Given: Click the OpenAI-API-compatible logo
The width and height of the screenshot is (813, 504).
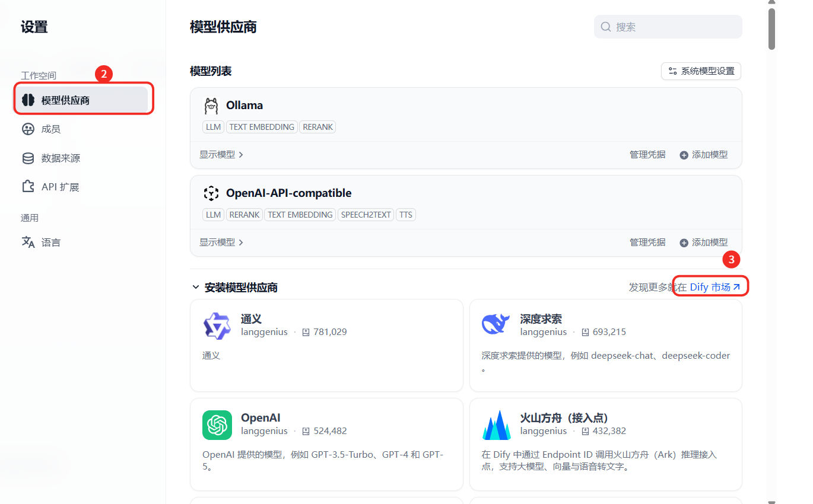Looking at the screenshot, I should pos(211,193).
